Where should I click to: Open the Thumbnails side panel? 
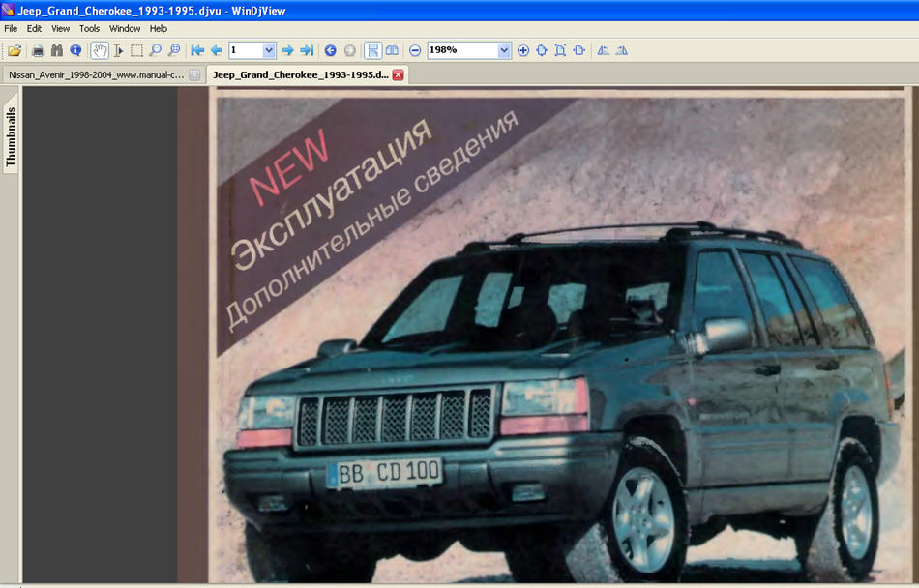[11, 135]
